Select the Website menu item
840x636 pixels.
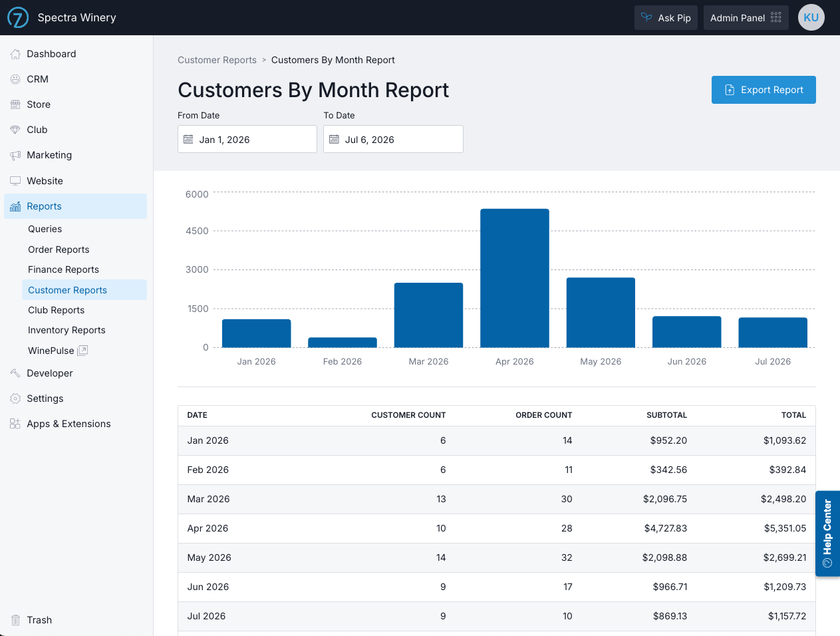[76, 181]
